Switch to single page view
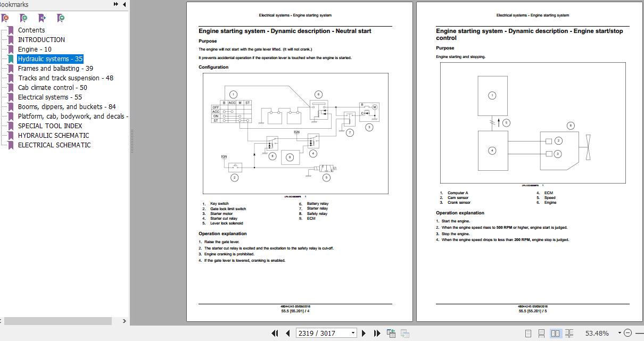Viewport: 644px width, 341px height. (x=528, y=333)
